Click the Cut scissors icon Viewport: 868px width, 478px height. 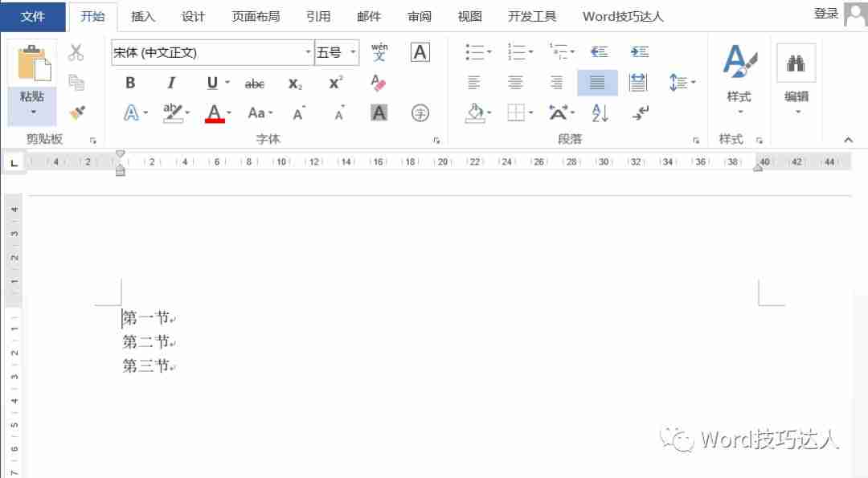tap(76, 53)
